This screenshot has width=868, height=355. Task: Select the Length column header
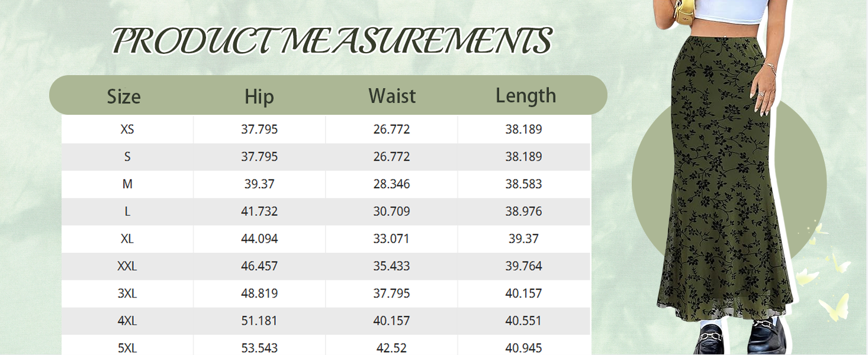click(526, 96)
